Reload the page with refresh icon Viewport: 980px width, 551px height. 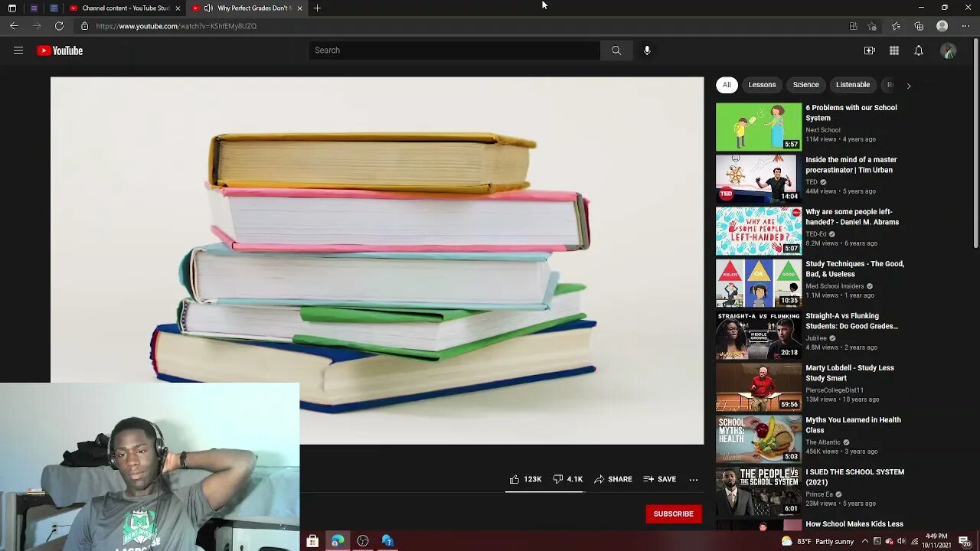point(59,26)
